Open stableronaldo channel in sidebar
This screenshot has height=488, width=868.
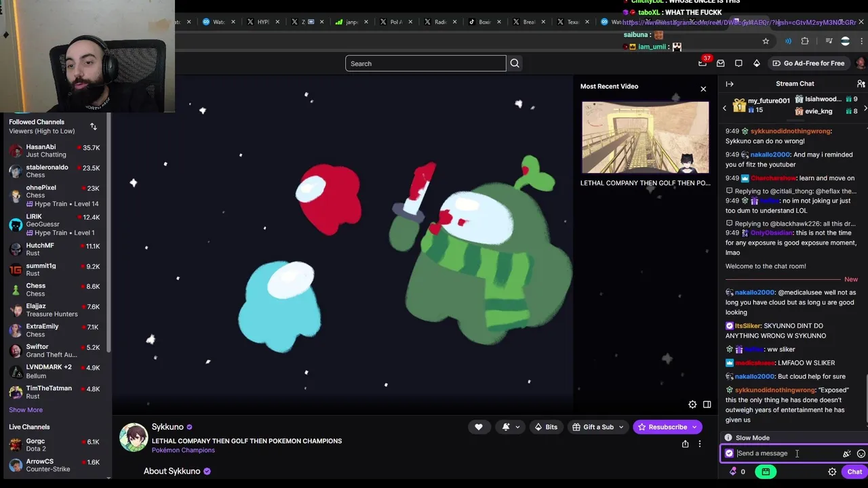pos(54,171)
